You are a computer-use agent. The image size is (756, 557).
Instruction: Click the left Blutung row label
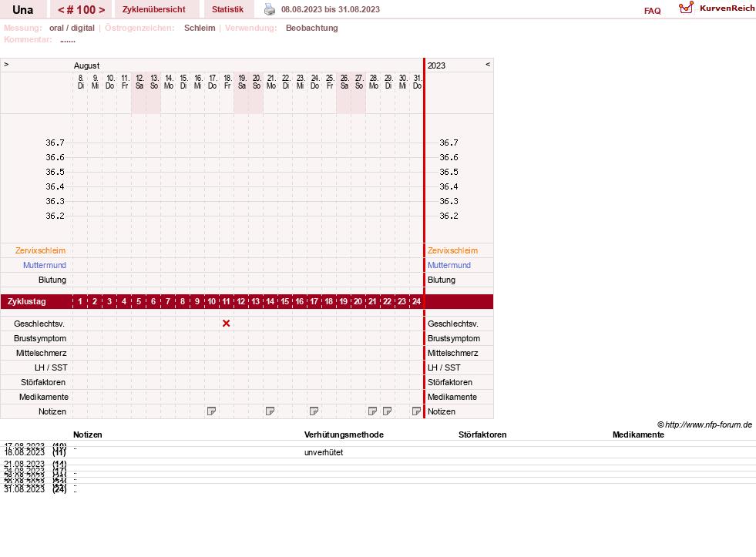tap(52, 280)
